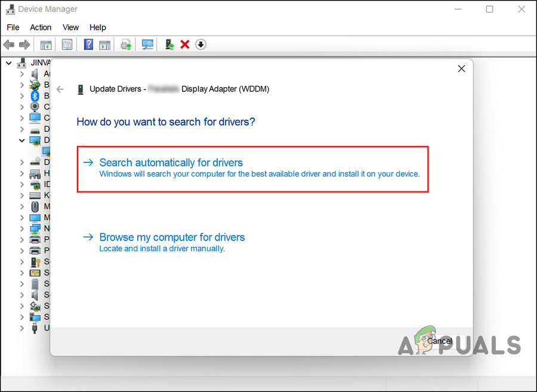
Task: Select the system devices icon with tower and monitor
Action: pyautogui.click(x=35, y=317)
